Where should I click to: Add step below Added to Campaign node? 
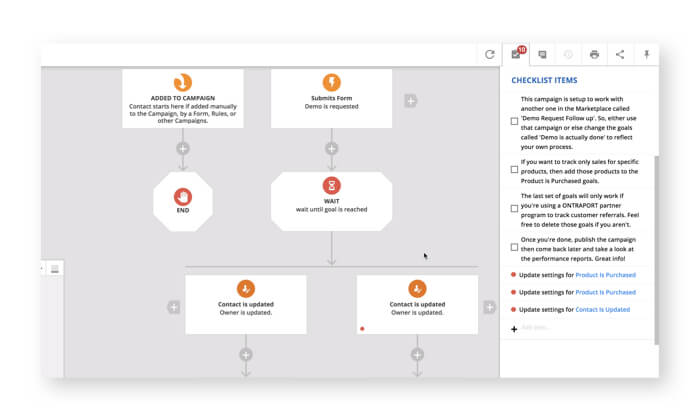click(x=183, y=149)
